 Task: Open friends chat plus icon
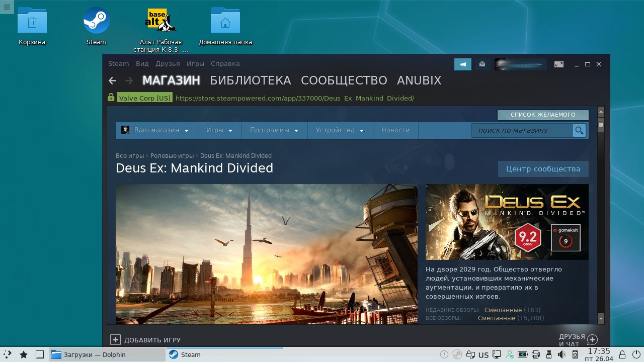[x=592, y=340]
